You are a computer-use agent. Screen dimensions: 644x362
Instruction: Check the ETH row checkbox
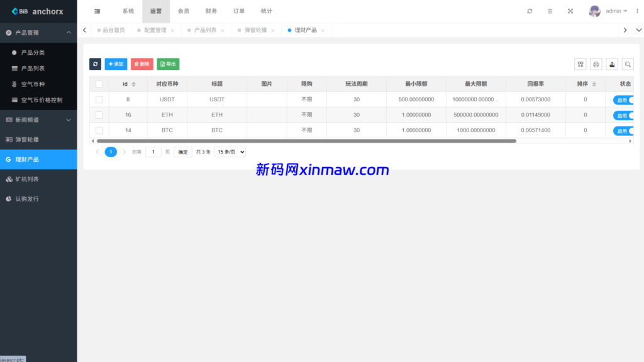tap(99, 115)
